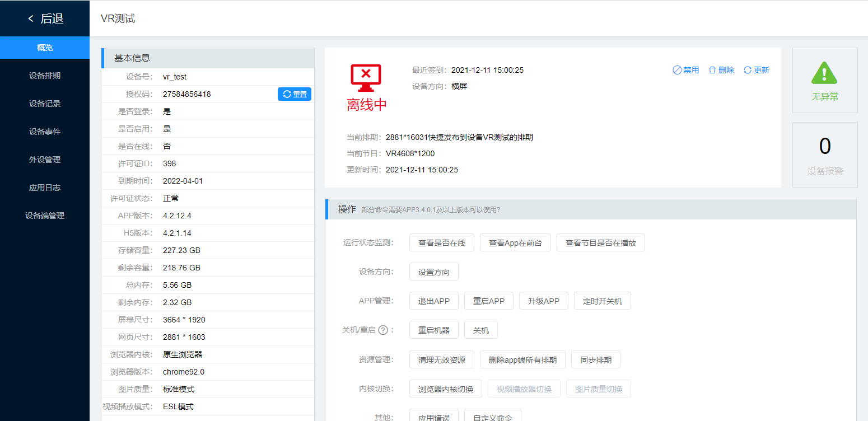Screen dimensions: 868x421
Task: Open 应用日志 in the sidebar
Action: [45, 188]
